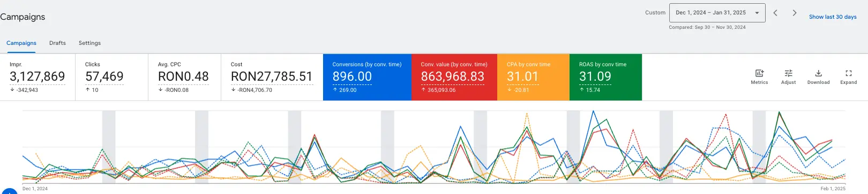Click the Campaigns page heading

click(23, 17)
